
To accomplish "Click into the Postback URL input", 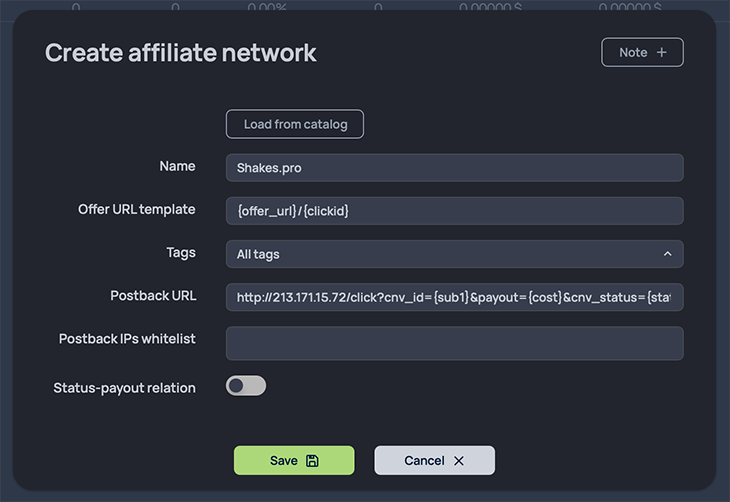I will (x=454, y=297).
